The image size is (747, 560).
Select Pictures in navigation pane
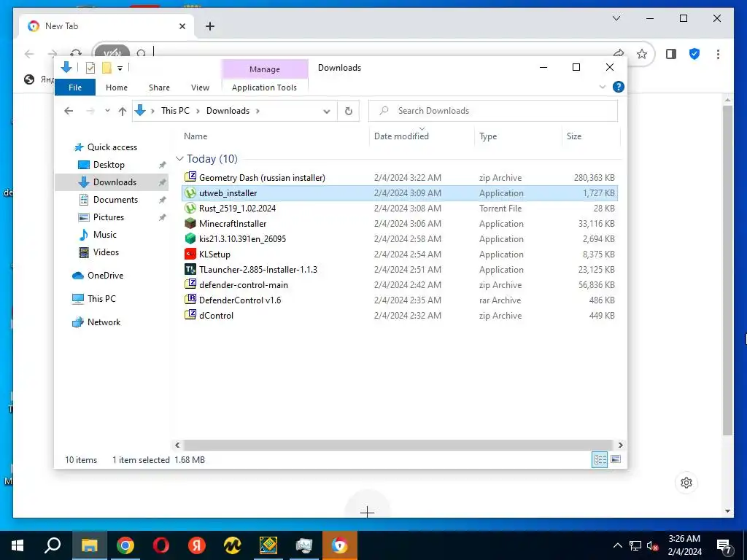click(x=108, y=217)
